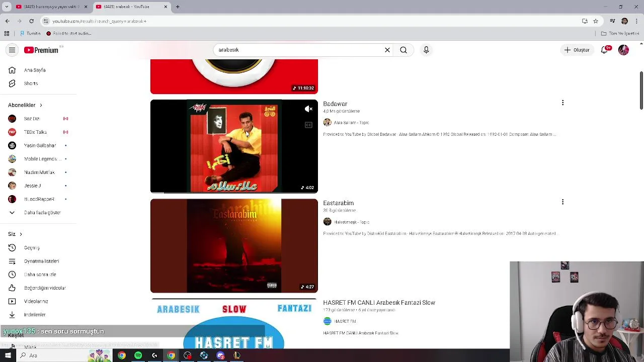Open the account avatar menu
The image size is (644, 362).
[x=623, y=50]
